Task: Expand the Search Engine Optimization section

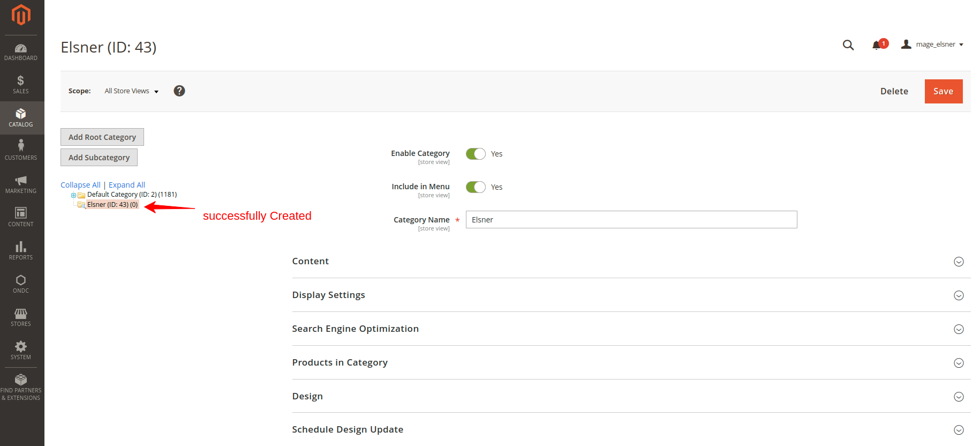Action: [x=631, y=329]
